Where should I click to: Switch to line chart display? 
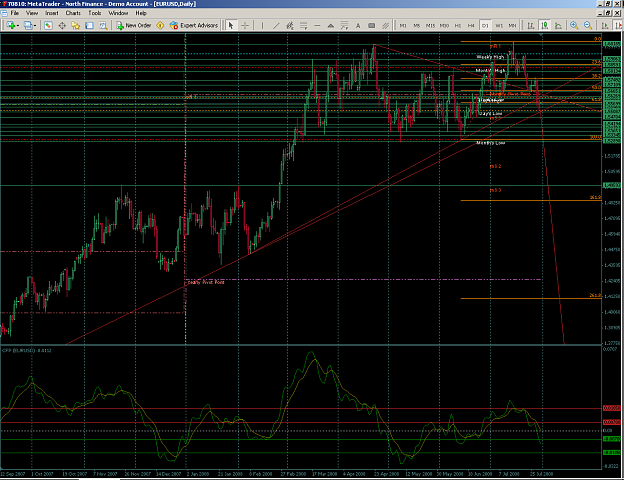558,26
